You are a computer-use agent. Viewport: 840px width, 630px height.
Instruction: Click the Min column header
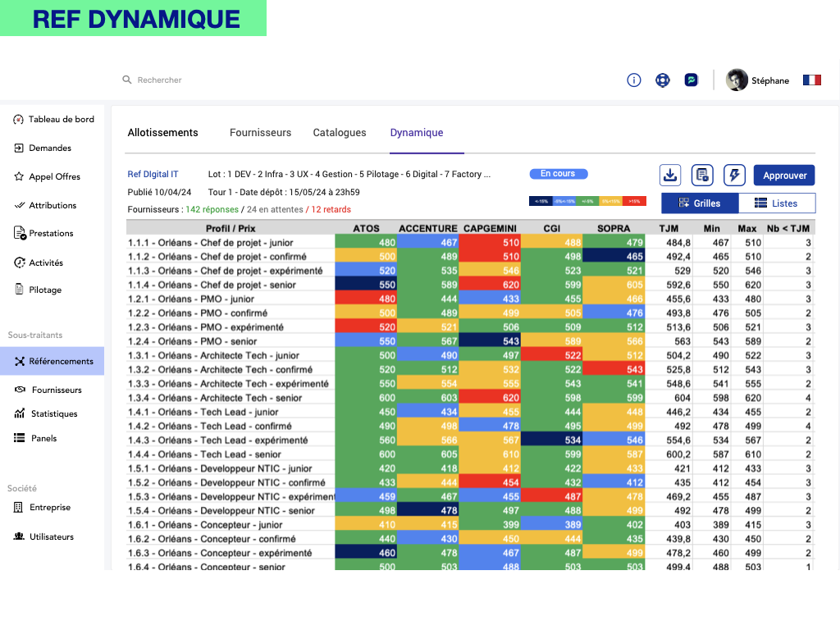point(712,228)
